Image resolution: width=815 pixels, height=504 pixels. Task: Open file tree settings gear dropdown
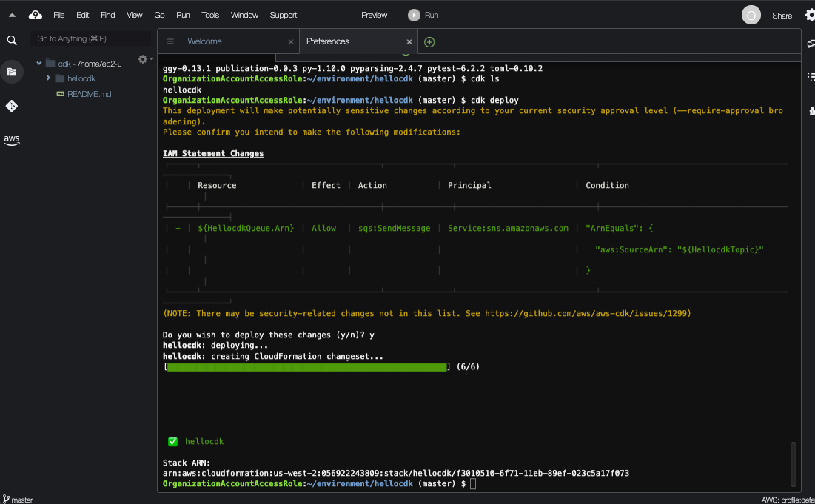coord(145,59)
